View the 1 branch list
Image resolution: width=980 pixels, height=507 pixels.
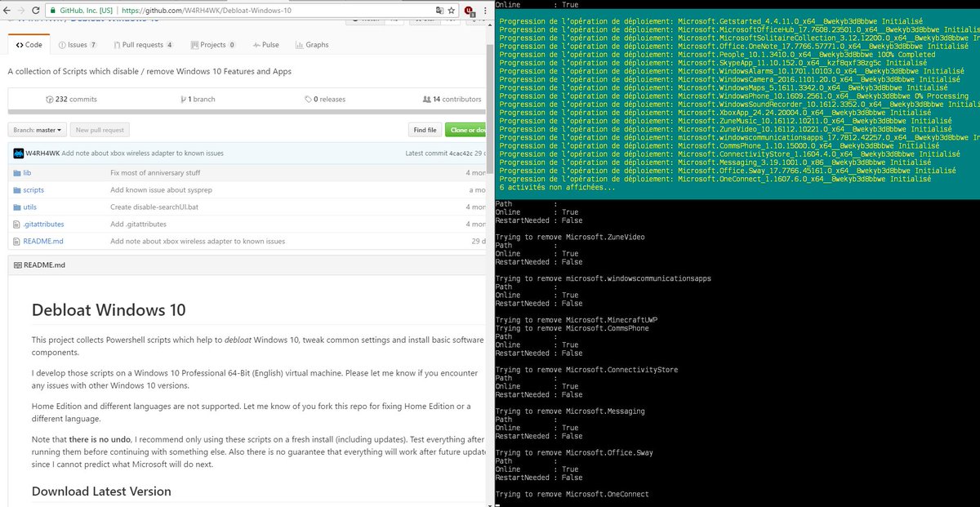point(198,100)
